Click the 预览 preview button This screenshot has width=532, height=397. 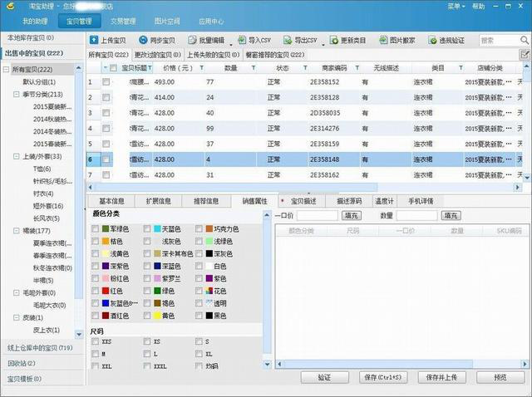click(x=500, y=378)
